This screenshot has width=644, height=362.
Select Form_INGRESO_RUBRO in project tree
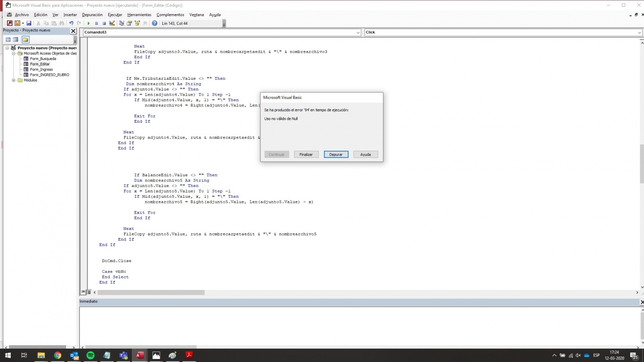point(49,75)
